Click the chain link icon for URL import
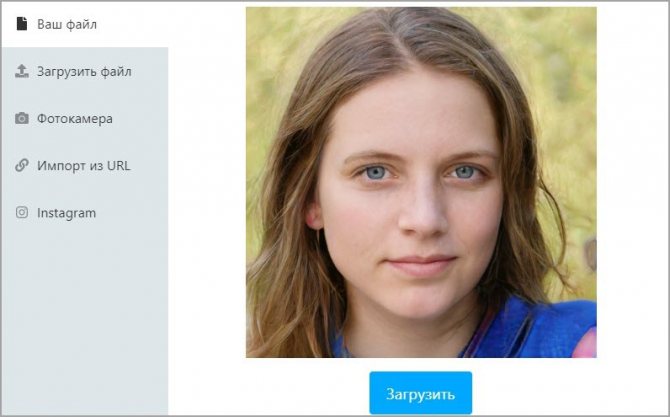This screenshot has height=417, width=670. tap(22, 165)
